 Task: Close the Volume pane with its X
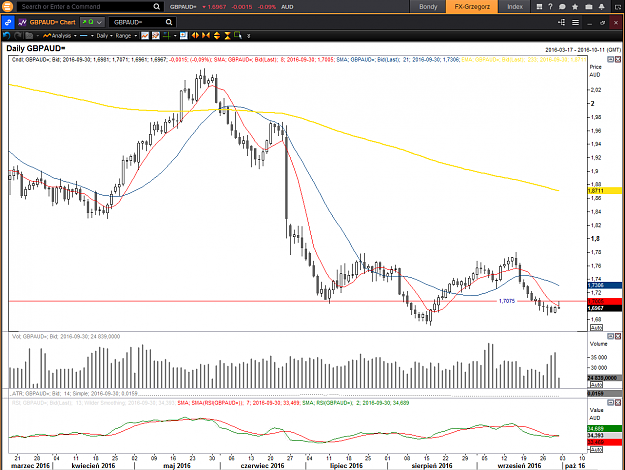(618, 336)
